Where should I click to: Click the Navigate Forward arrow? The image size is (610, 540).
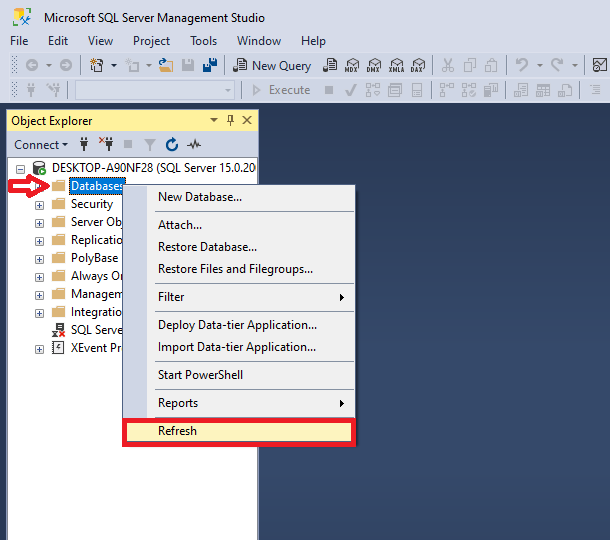66,65
